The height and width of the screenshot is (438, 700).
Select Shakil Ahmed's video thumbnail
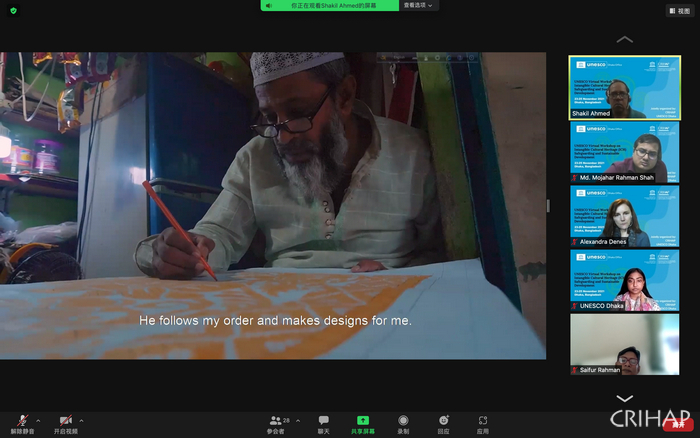(x=625, y=88)
